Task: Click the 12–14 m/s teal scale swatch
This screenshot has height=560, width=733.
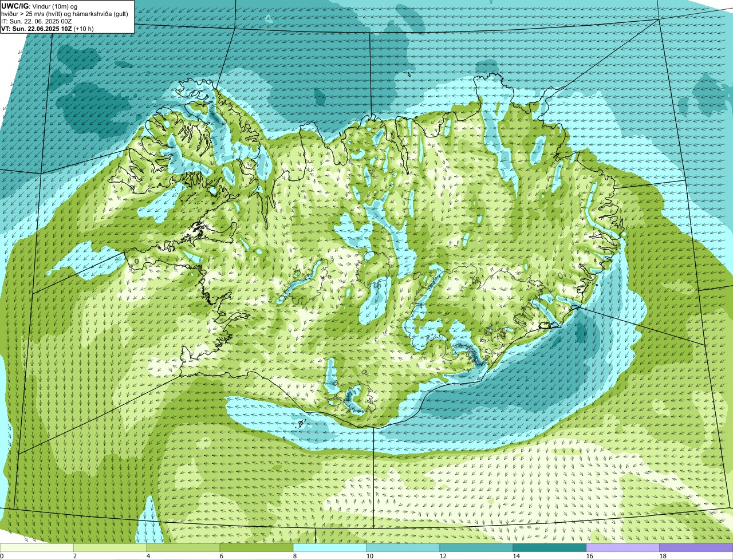Action: point(476,547)
